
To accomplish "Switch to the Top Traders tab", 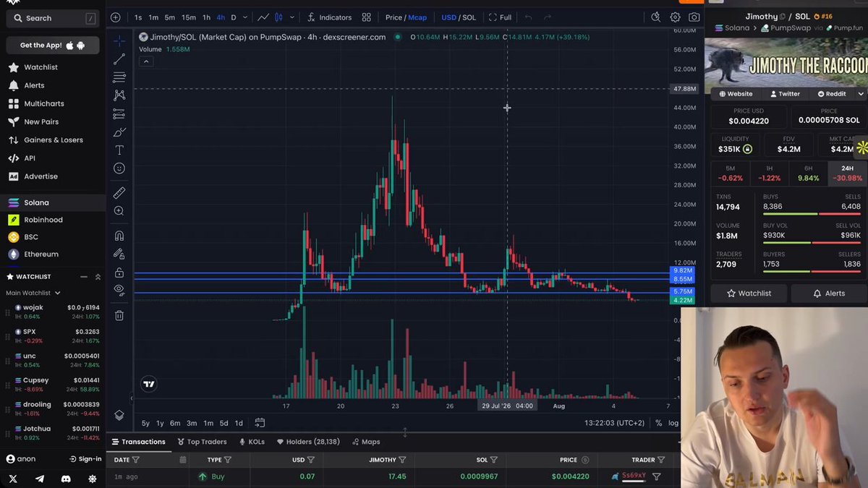I will pos(202,442).
